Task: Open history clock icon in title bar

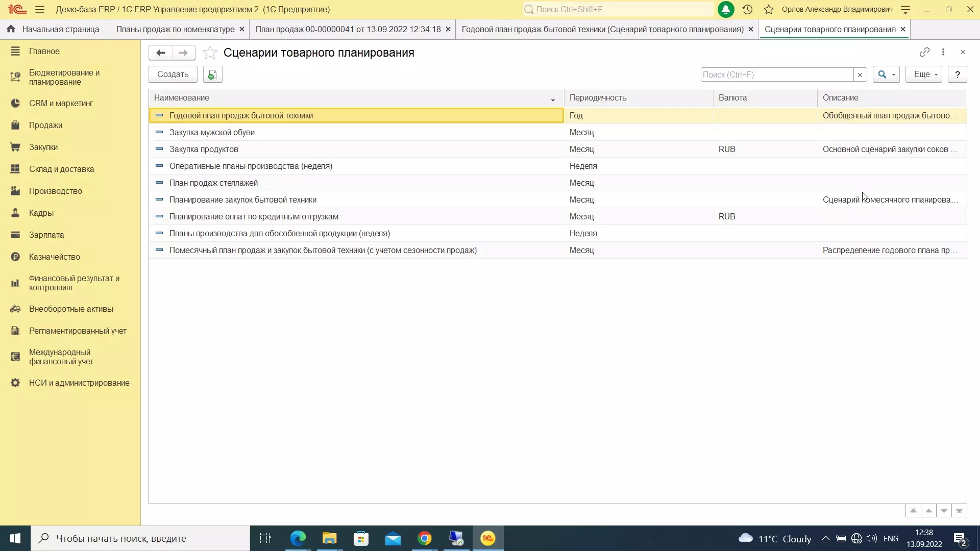Action: click(747, 9)
